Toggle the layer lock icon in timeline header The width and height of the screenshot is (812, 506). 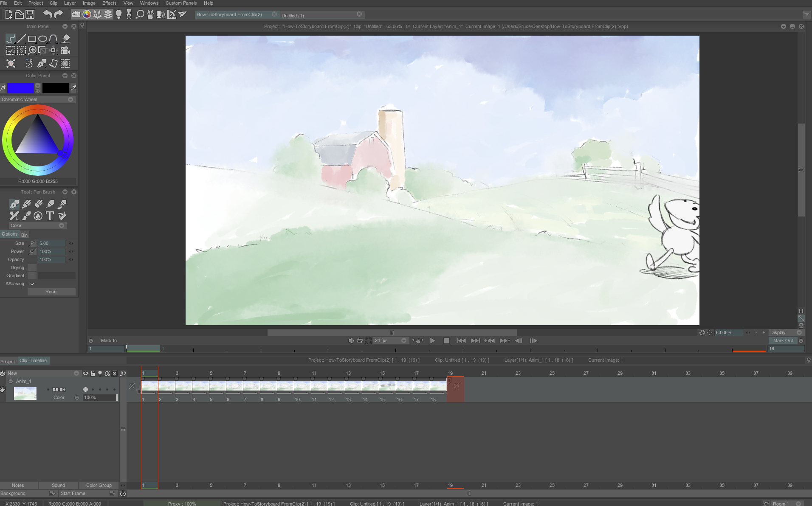click(93, 374)
